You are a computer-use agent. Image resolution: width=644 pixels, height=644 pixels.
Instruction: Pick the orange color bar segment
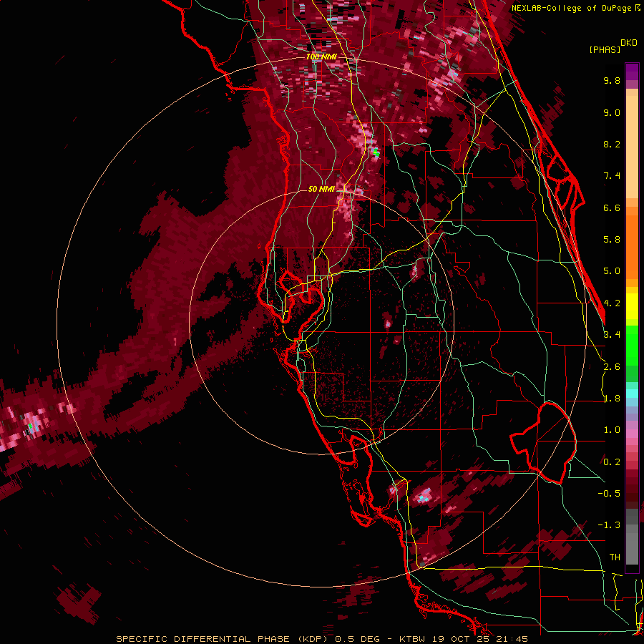(x=632, y=246)
